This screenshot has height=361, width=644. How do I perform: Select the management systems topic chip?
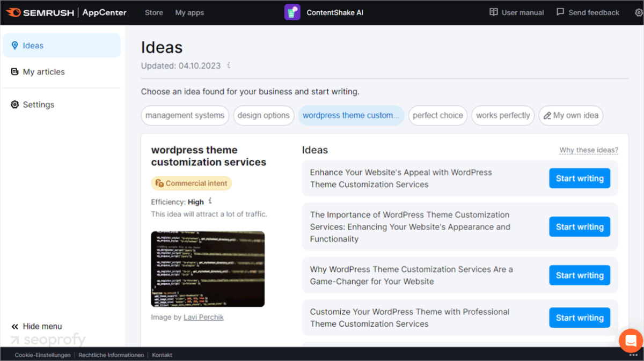point(185,115)
